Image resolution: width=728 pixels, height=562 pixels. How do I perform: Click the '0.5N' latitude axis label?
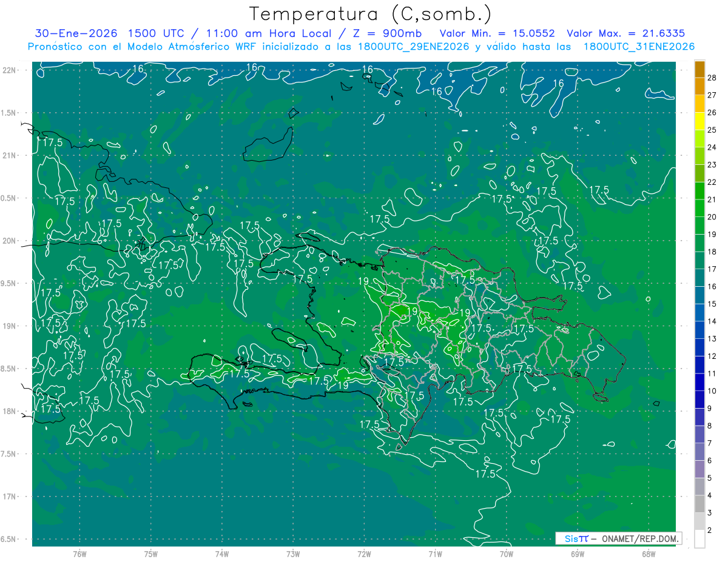coord(10,198)
